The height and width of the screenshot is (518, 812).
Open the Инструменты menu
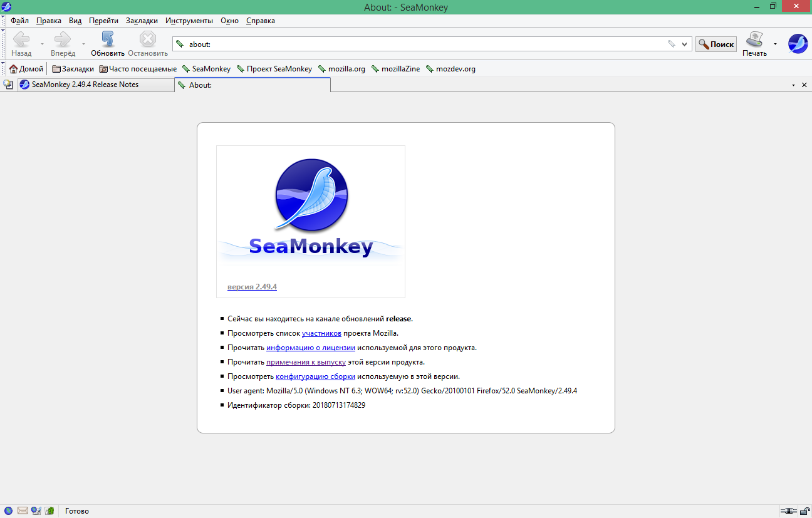click(189, 21)
